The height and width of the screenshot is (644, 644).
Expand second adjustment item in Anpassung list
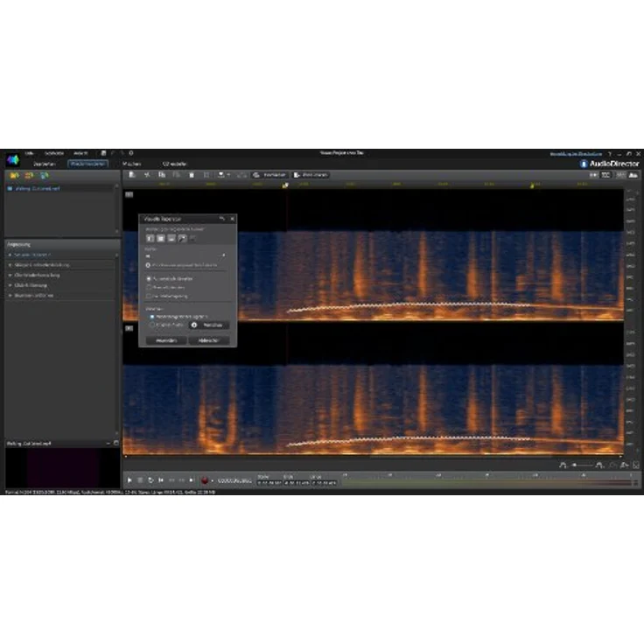[10, 265]
